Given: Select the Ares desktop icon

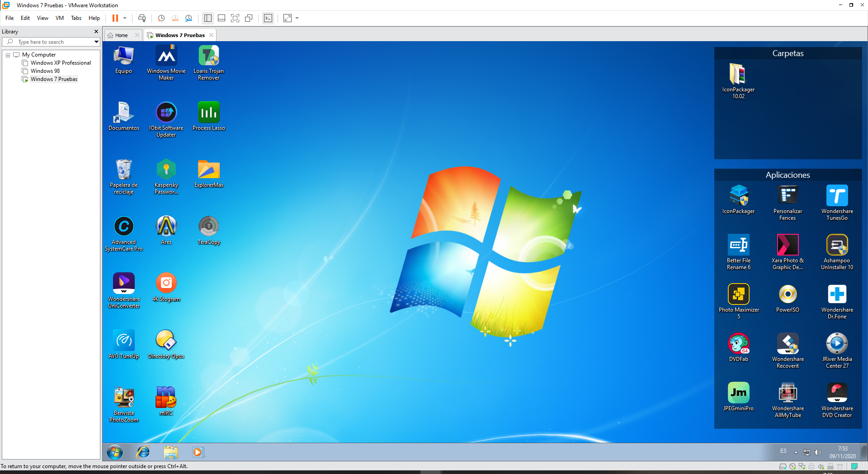Looking at the screenshot, I should point(166,231).
